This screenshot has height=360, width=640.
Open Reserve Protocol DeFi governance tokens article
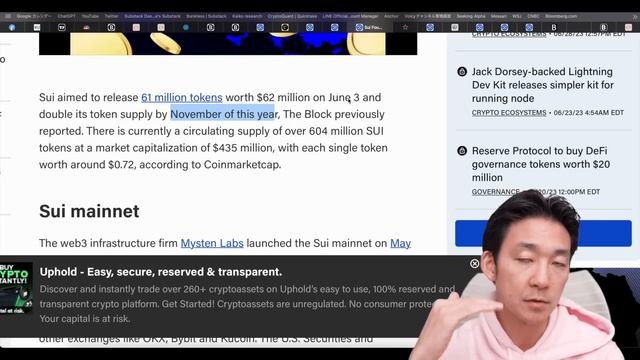coord(541,164)
